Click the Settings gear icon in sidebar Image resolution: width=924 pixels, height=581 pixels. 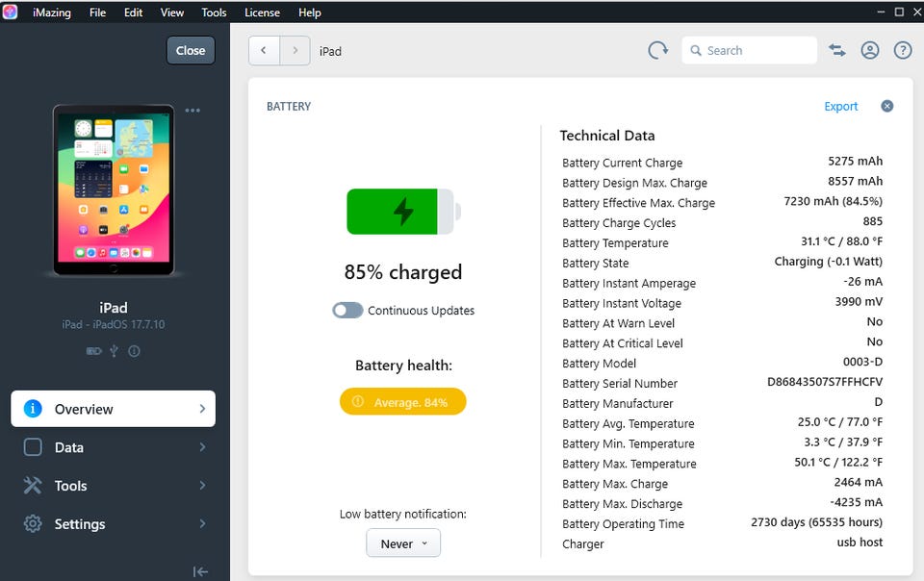[33, 524]
